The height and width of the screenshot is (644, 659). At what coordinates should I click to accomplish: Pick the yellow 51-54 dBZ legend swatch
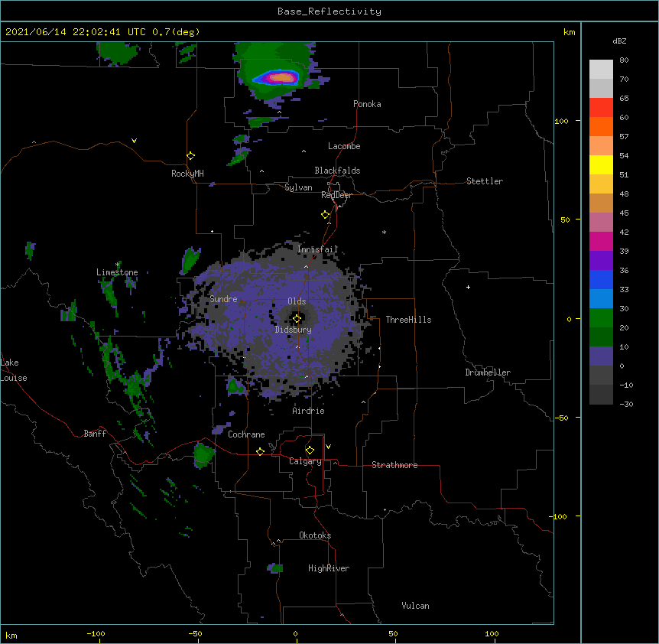pyautogui.click(x=601, y=165)
